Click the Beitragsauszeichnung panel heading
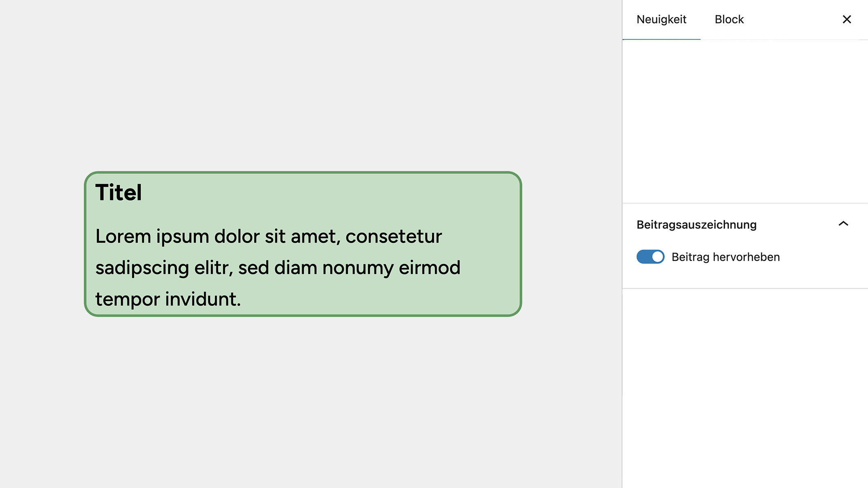The height and width of the screenshot is (488, 868). pyautogui.click(x=696, y=224)
